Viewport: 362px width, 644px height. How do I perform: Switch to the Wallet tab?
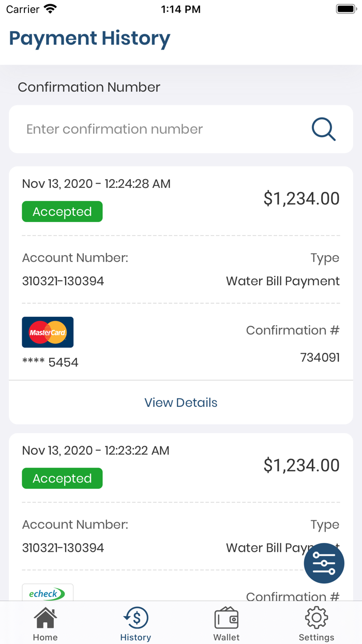pyautogui.click(x=226, y=623)
